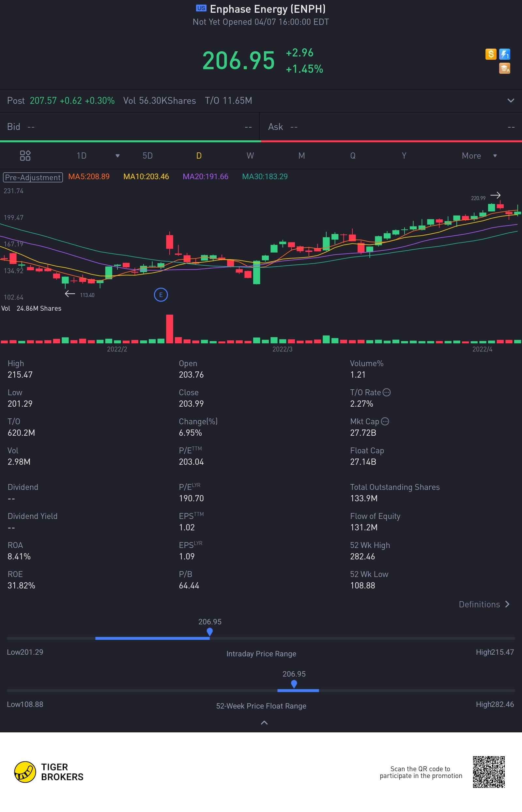
Task: Tap the tall red volume bar
Action: pyautogui.click(x=169, y=329)
